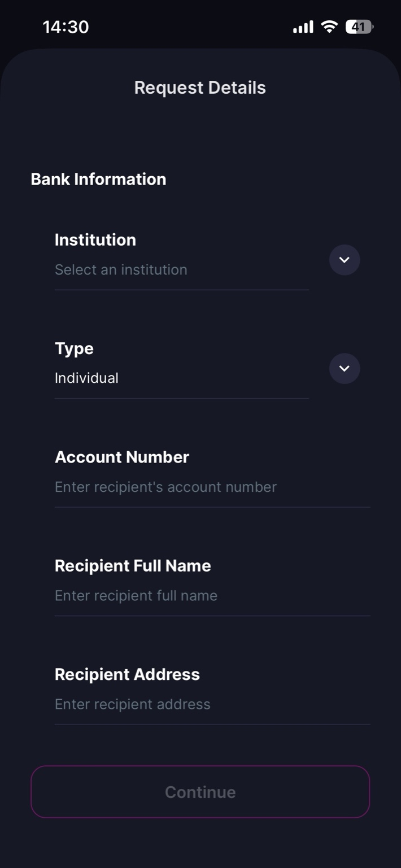The image size is (401, 868).
Task: Focus the recipient's account number input
Action: coord(165,487)
